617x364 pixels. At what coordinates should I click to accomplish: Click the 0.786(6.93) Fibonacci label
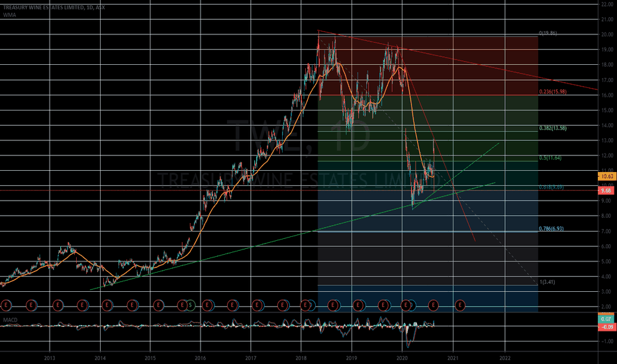(551, 228)
